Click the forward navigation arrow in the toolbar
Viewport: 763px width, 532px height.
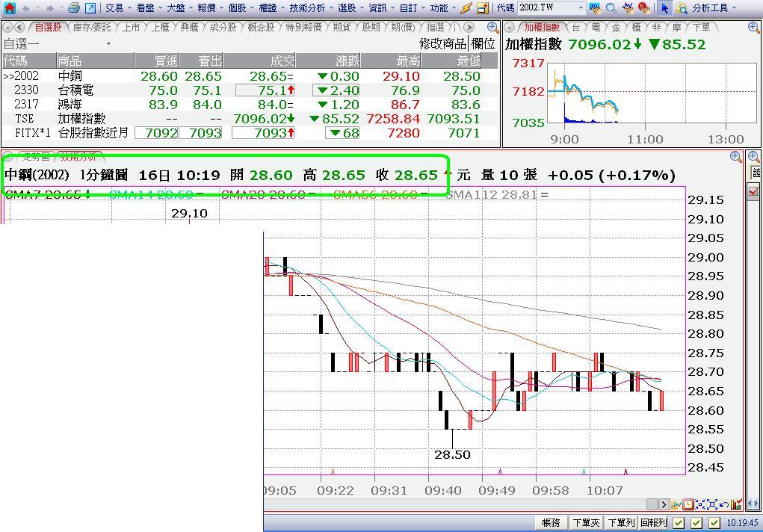(49, 7)
